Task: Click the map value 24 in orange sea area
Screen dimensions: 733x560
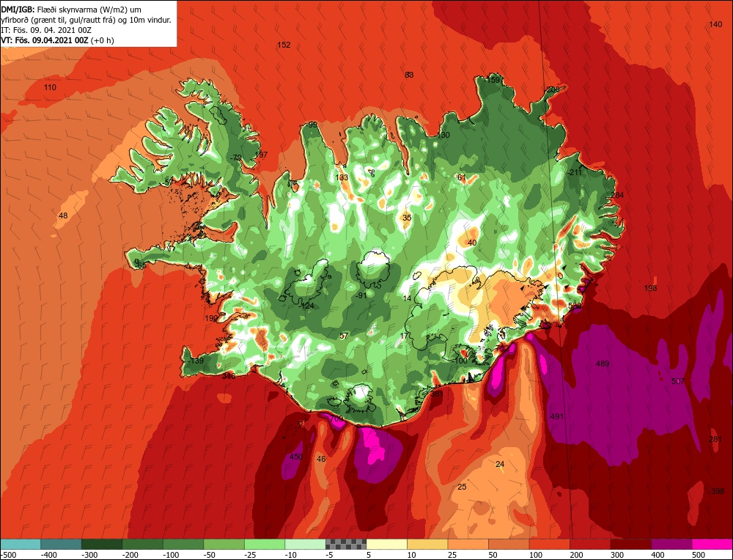Action: pyautogui.click(x=500, y=464)
